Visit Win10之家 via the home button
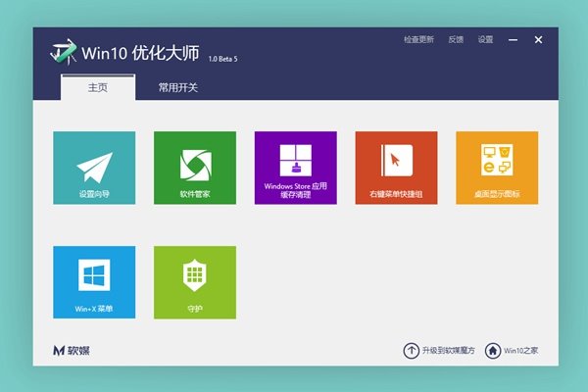 512,350
